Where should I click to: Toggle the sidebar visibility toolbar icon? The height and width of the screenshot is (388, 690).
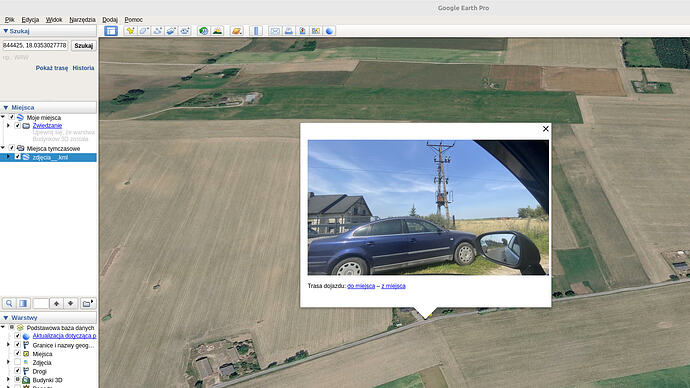point(111,31)
